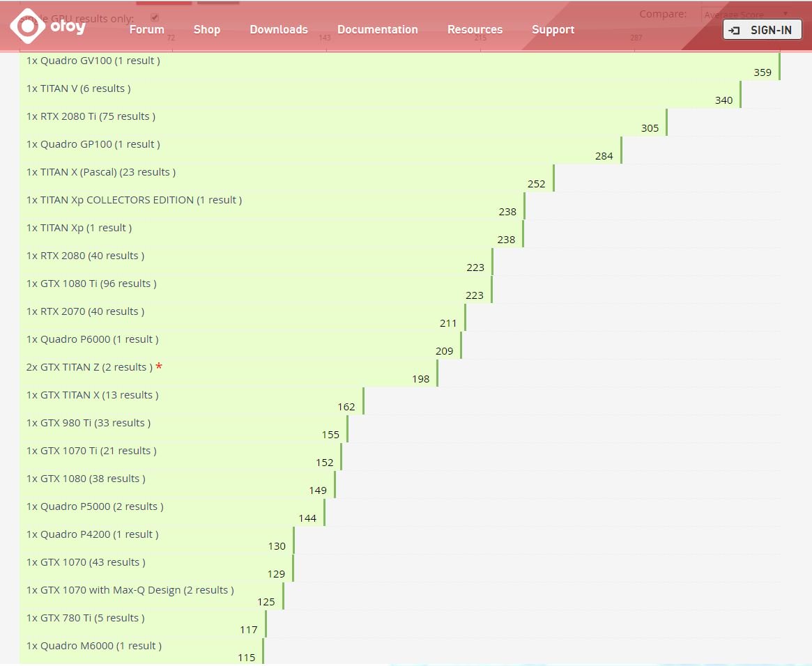Open the Documentation menu

[x=378, y=29]
